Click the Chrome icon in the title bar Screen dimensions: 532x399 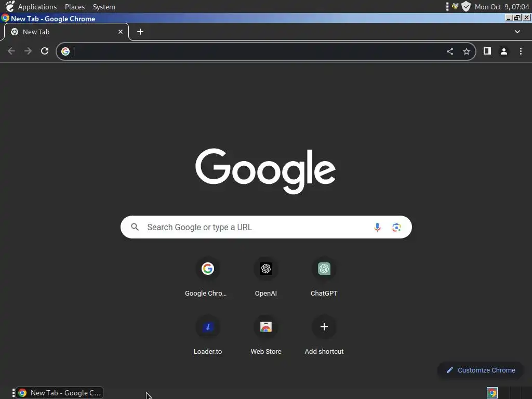(x=5, y=18)
